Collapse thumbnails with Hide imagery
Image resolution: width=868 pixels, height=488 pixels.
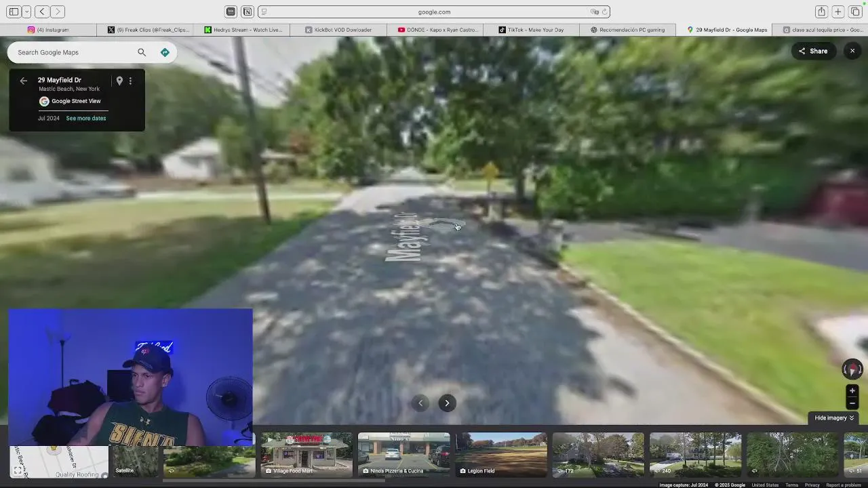coord(834,418)
